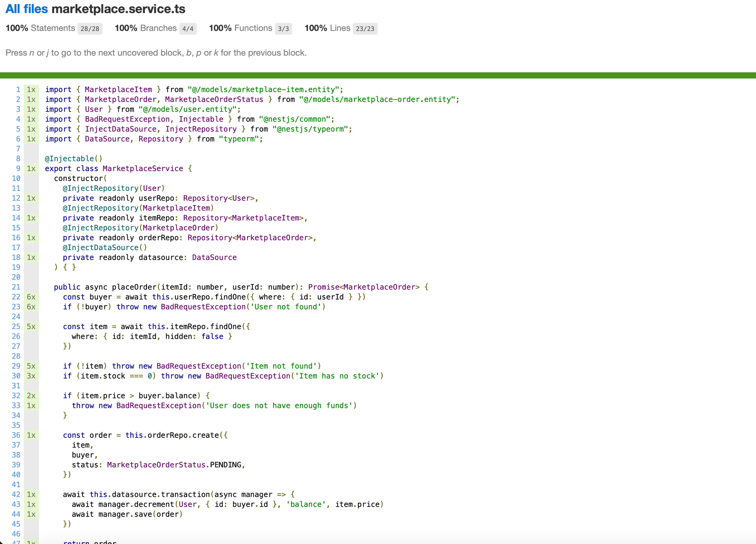The height and width of the screenshot is (544, 756).
Task: Click the marketplace.service.ts file title
Action: click(118, 9)
